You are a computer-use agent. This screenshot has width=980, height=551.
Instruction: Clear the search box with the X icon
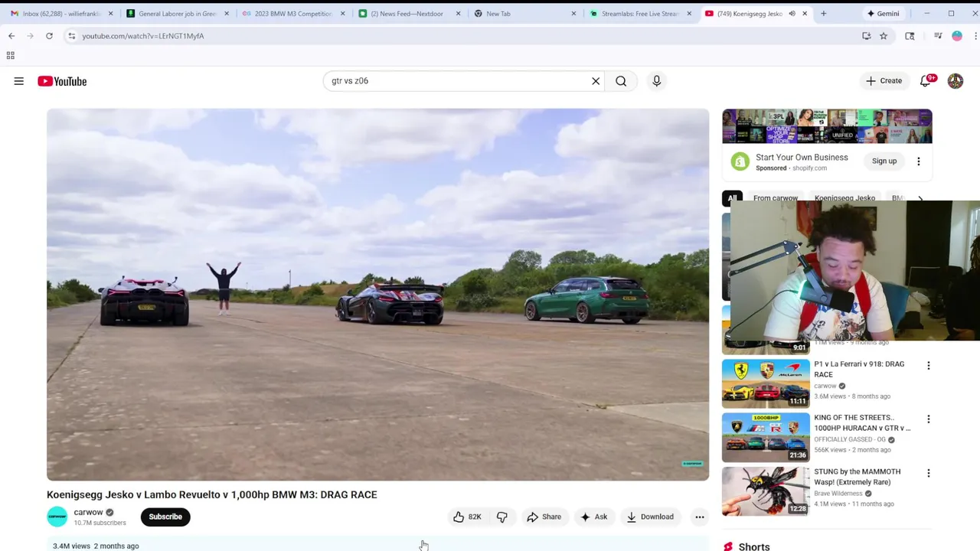point(596,81)
